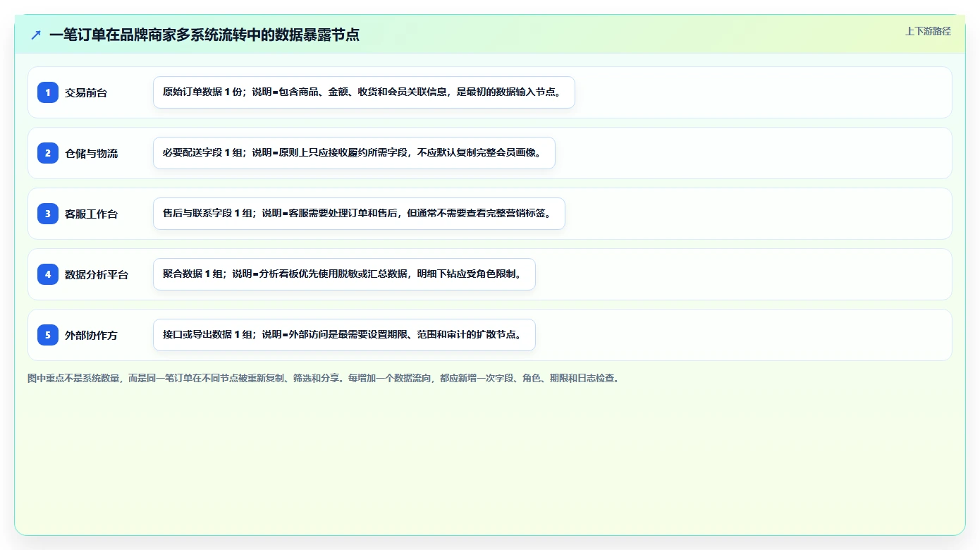Screen dimensions: 980x550
Task: Open the 接口或导出数据 1 组 description box
Action: pos(344,335)
